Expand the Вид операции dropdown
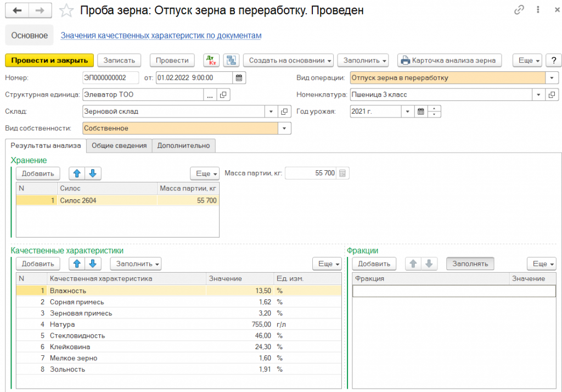This screenshot has width=562, height=392. point(552,77)
